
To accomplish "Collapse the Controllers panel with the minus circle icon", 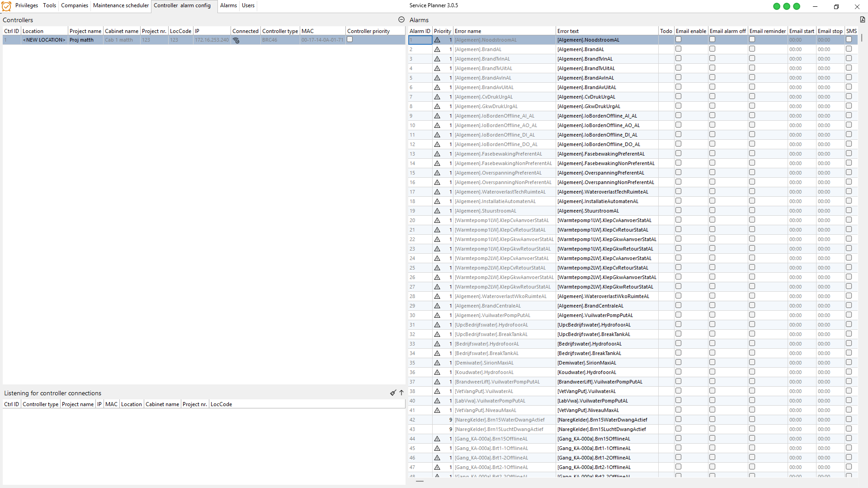I will (x=401, y=19).
